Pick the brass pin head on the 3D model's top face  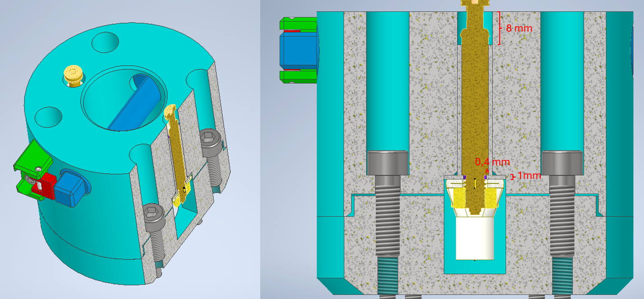pyautogui.click(x=73, y=75)
